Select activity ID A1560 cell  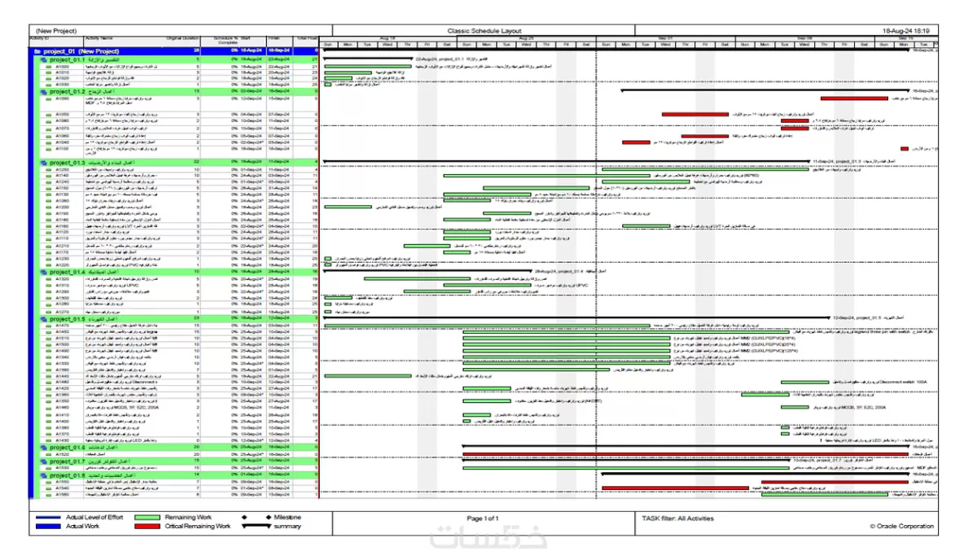(x=63, y=494)
